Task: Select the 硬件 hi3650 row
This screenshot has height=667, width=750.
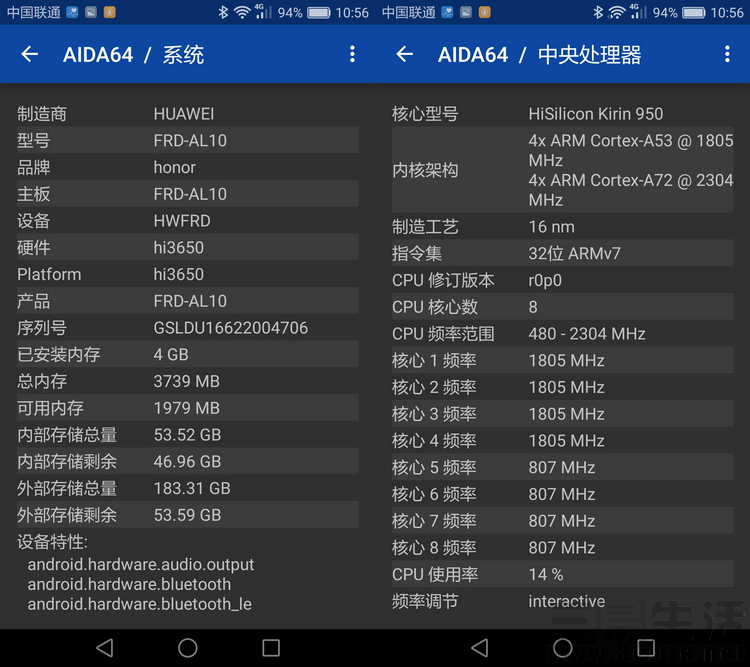Action: (188, 247)
